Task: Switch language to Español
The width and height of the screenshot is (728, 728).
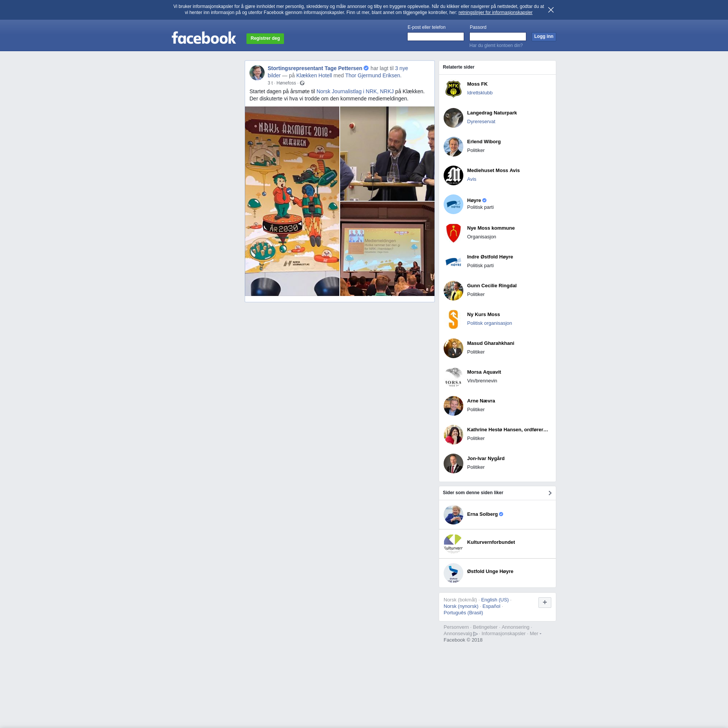Action: click(491, 606)
